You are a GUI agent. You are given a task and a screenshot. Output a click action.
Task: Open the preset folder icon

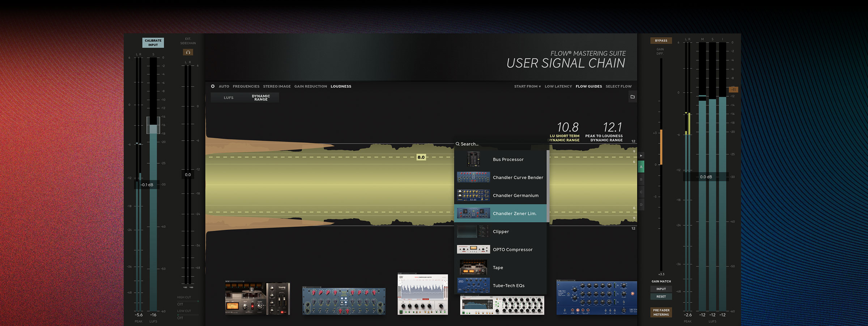point(633,97)
